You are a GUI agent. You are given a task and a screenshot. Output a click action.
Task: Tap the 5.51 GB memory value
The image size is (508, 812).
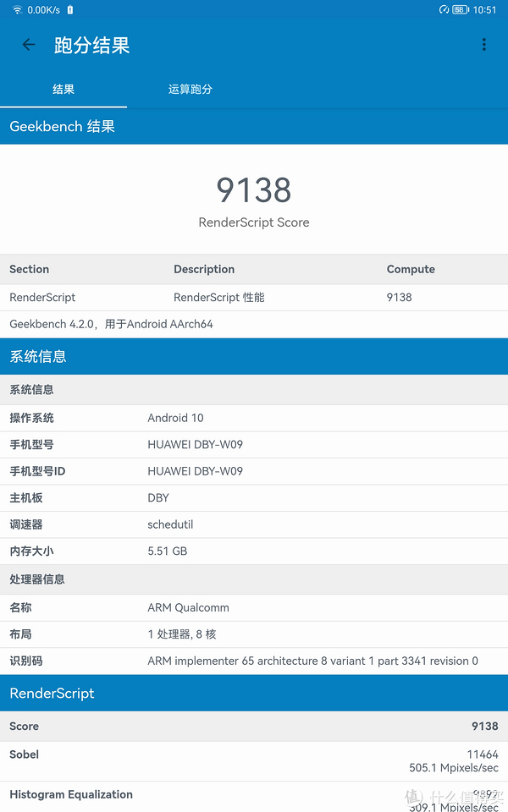(x=168, y=551)
